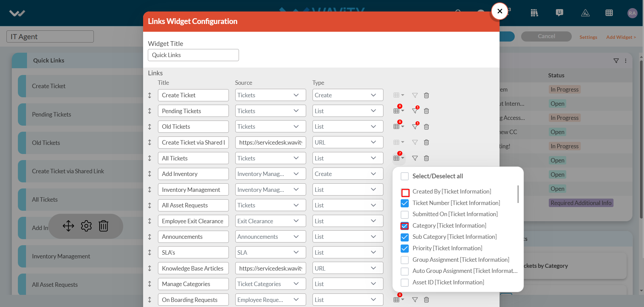
Task: Close the Links Widget Configuration dialog
Action: tap(500, 11)
